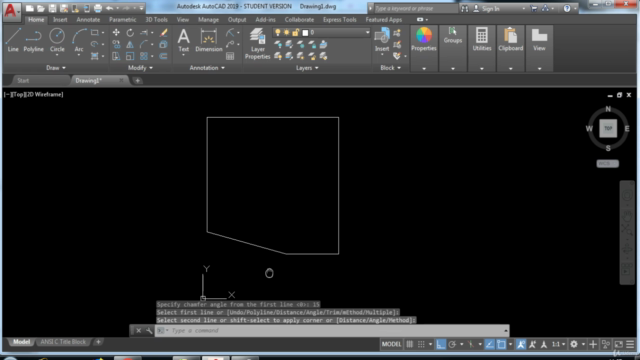The width and height of the screenshot is (640, 360).
Task: Expand the Draw panel
Action: point(56,68)
